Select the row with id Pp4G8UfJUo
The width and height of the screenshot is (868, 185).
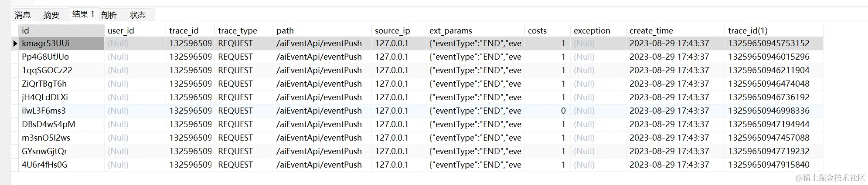coord(417,57)
